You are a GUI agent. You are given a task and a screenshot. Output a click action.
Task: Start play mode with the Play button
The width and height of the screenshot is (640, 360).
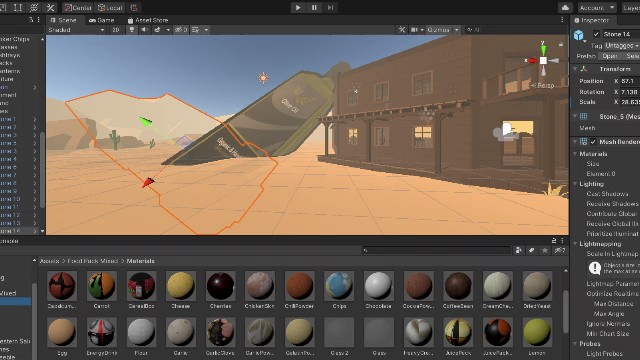click(x=298, y=7)
